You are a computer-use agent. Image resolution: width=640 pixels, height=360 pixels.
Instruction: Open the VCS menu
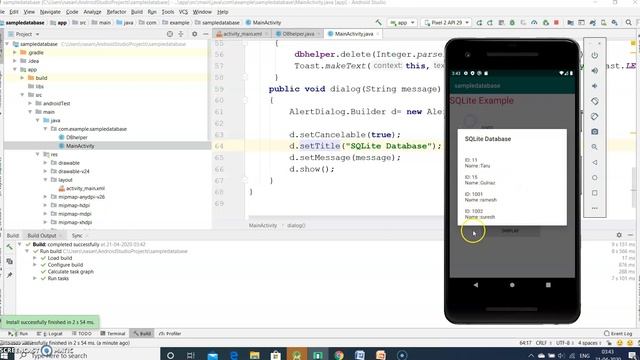click(184, 12)
